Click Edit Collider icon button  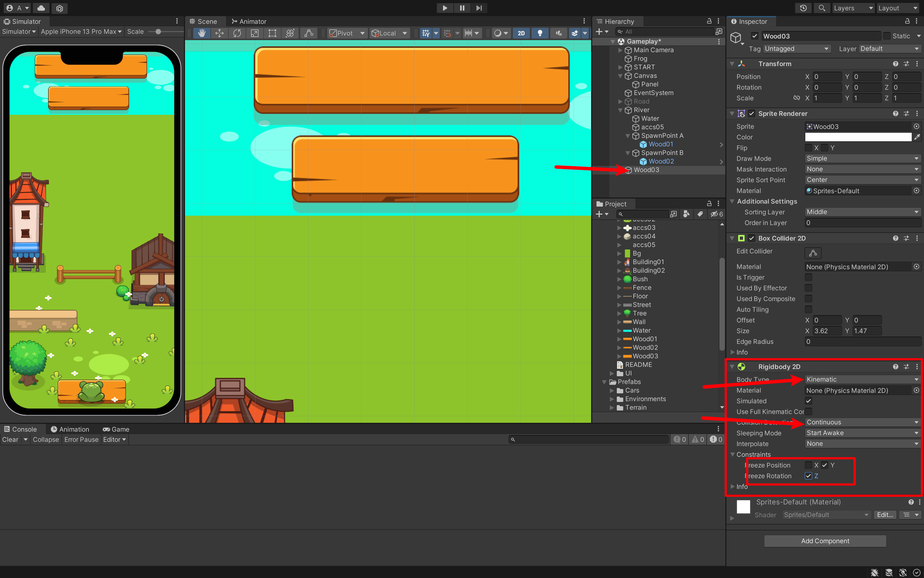click(813, 253)
